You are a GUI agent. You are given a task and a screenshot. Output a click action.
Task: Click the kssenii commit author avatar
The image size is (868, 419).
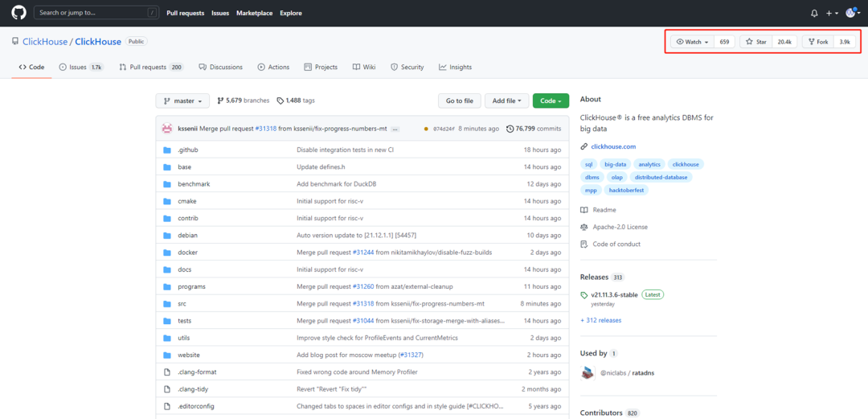(166, 129)
